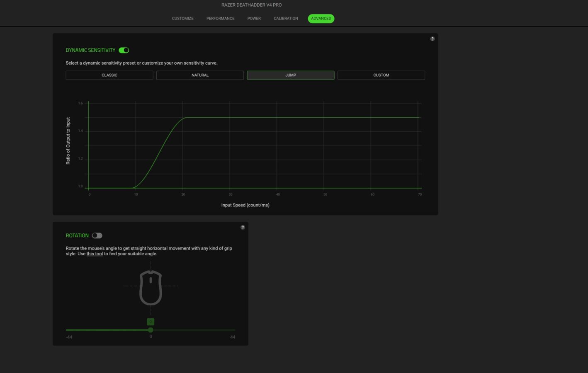This screenshot has height=373, width=588.
Task: Click the rotation angle slider handle
Action: [x=151, y=330]
